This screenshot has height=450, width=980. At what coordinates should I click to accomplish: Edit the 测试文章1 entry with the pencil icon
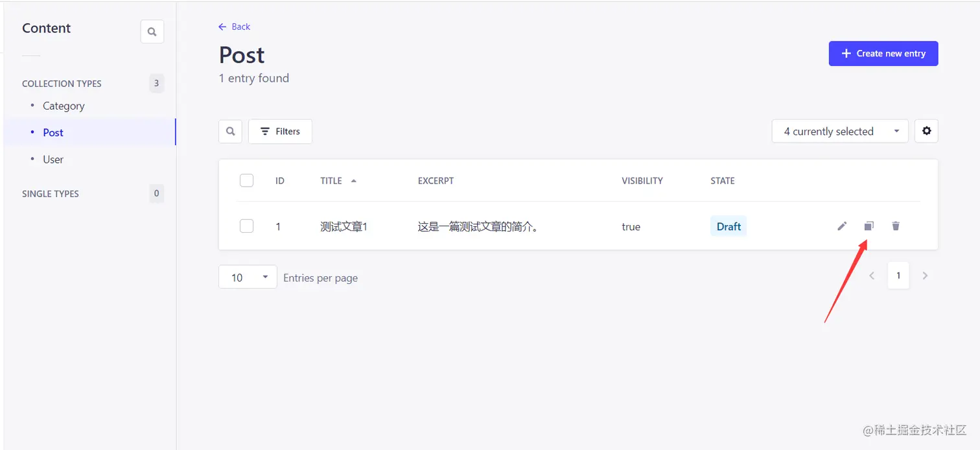pos(841,226)
